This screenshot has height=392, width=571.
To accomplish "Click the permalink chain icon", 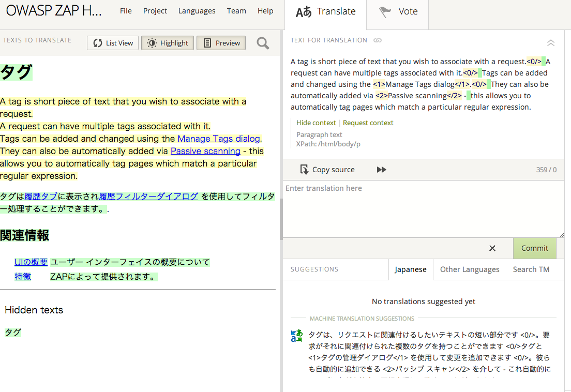I will [378, 40].
